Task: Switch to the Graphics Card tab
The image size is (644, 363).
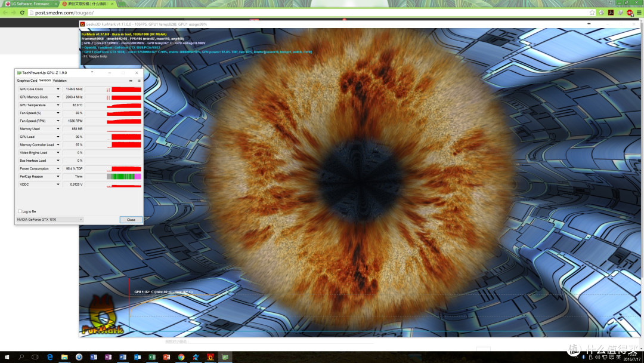Action: (27, 81)
